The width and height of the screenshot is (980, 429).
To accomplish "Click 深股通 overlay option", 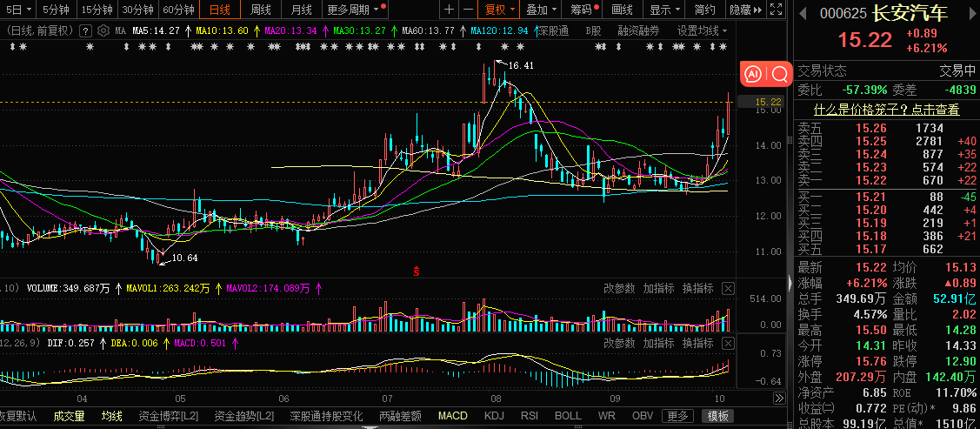I will coord(554,30).
